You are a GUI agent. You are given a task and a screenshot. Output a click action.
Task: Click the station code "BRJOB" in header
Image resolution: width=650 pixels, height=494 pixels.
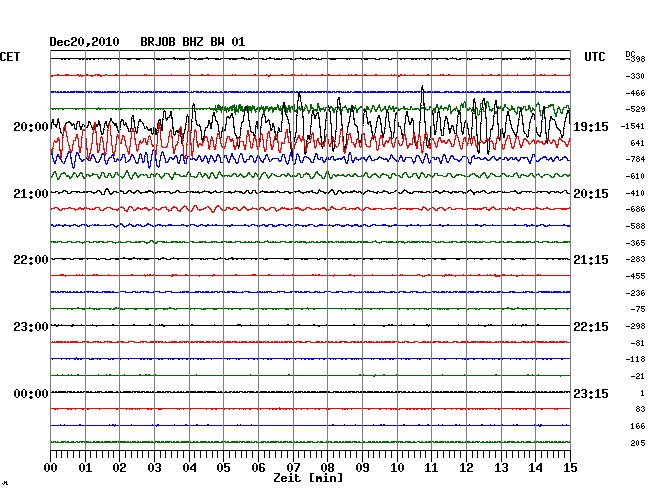[x=158, y=42]
